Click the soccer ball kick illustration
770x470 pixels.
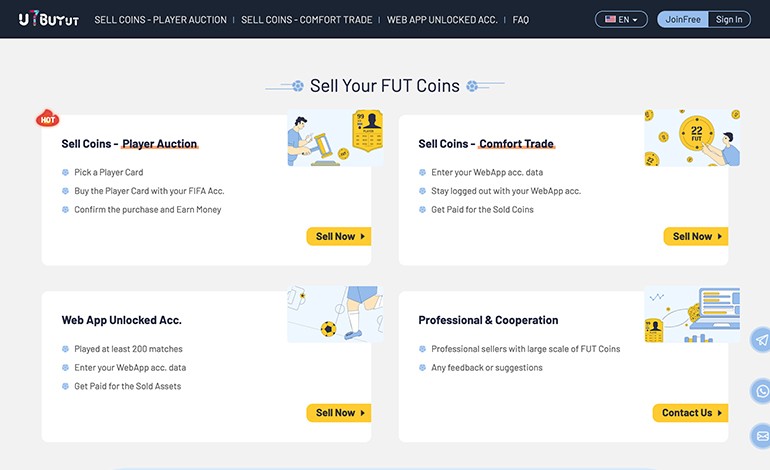pyautogui.click(x=335, y=314)
